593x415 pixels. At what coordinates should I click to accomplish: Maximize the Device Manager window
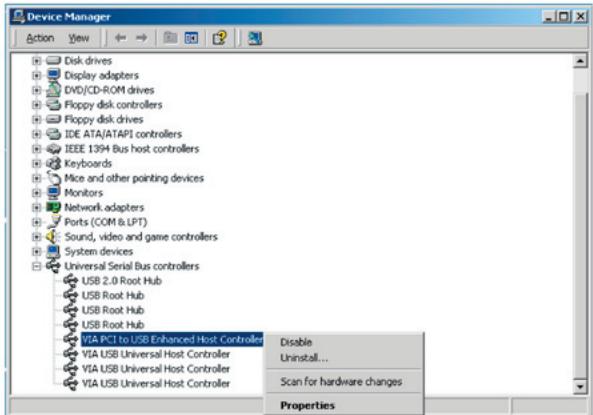point(564,17)
